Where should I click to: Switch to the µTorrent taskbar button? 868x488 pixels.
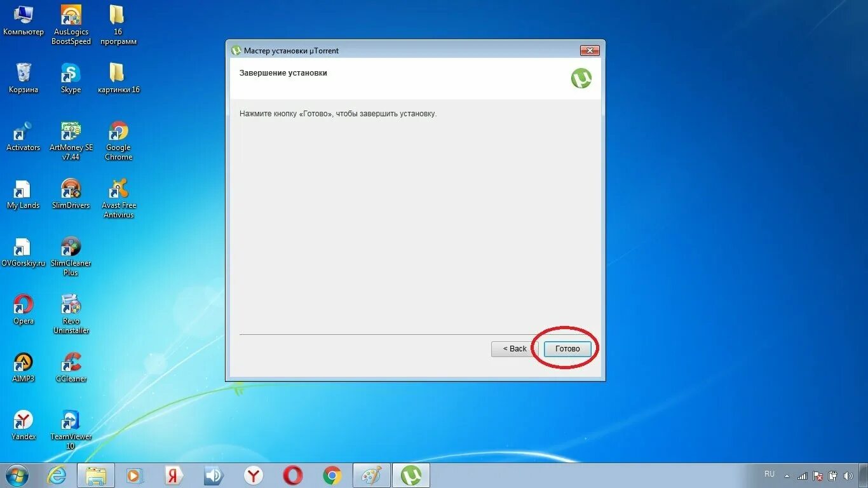[411, 475]
